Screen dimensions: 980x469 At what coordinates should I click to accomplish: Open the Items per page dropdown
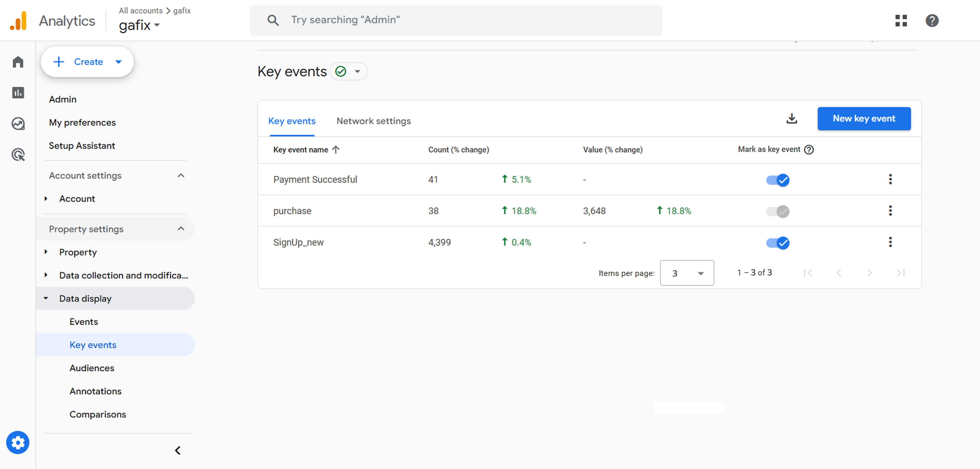[x=687, y=273]
